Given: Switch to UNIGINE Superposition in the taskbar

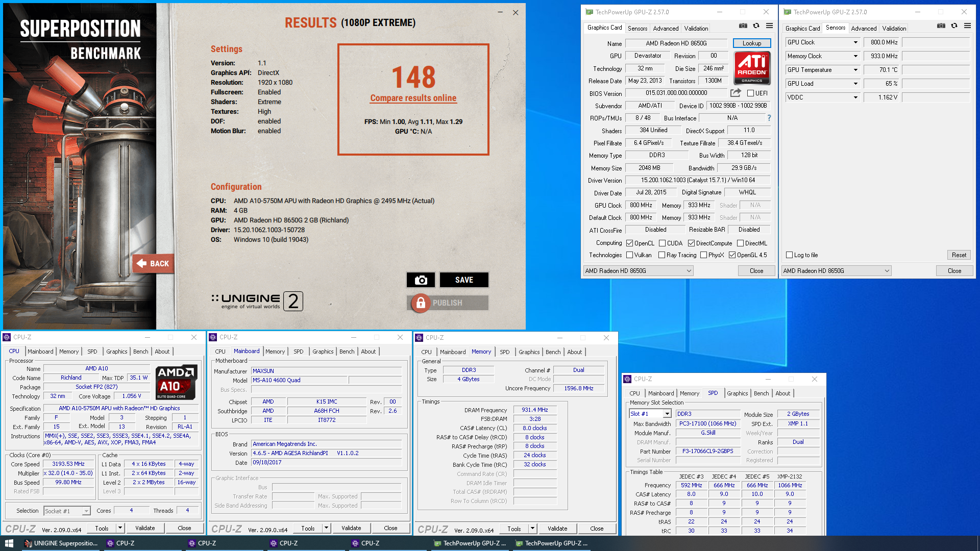Looking at the screenshot, I should coord(61,543).
